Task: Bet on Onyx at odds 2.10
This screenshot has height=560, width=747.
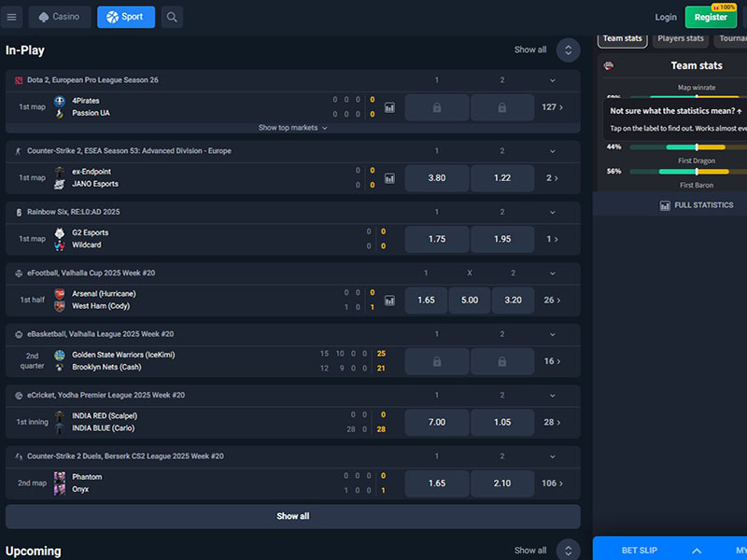Action: [x=502, y=483]
